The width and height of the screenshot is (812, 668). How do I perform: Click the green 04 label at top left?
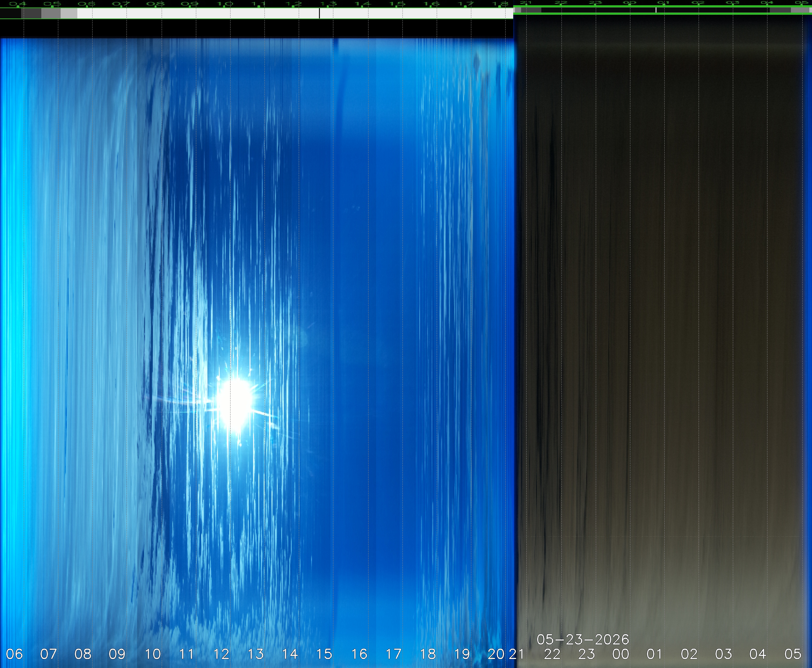[x=18, y=4]
